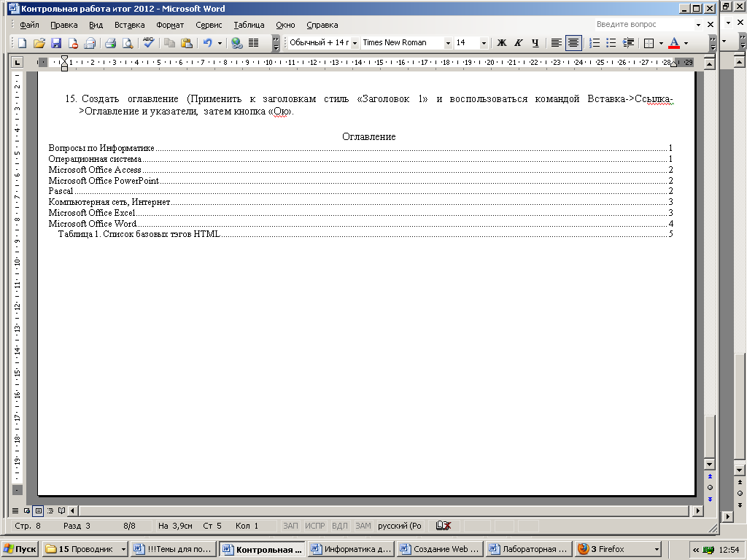The width and height of the screenshot is (747, 560).
Task: Go to previous page double-arrow
Action: pyautogui.click(x=710, y=476)
